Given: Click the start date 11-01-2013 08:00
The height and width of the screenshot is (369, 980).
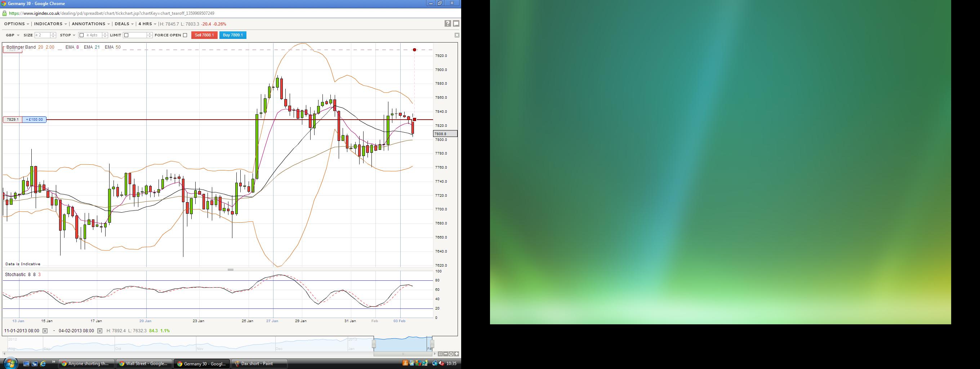Looking at the screenshot, I should pos(22,331).
